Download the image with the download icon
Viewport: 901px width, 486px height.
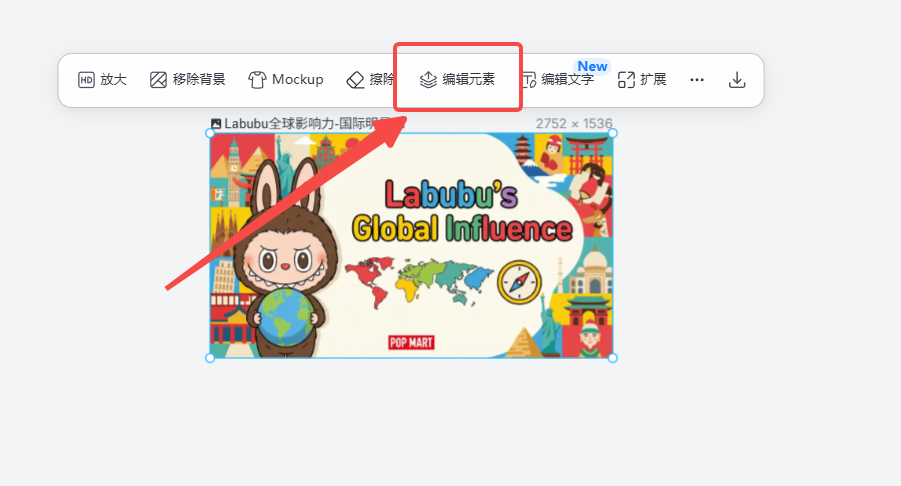point(737,80)
